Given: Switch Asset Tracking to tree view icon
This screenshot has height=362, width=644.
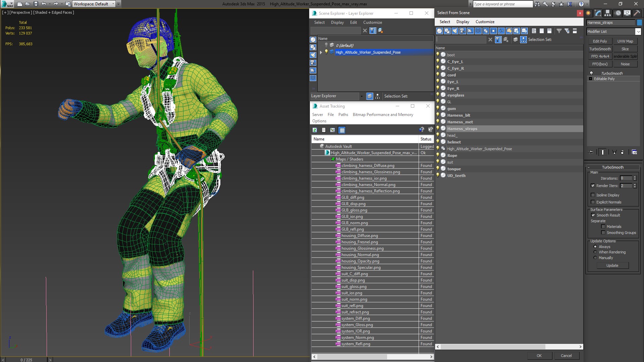Looking at the screenshot, I should pyautogui.click(x=332, y=130).
